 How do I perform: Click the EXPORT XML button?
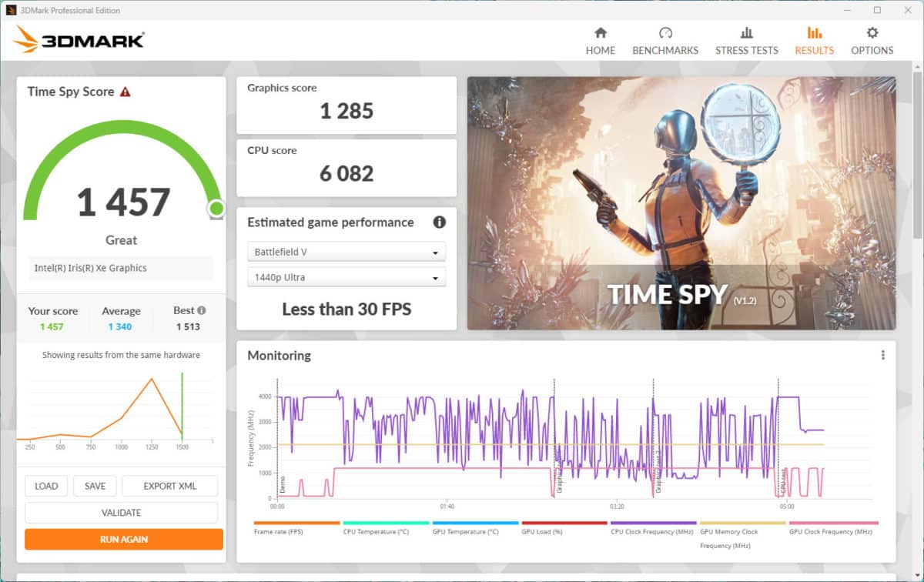coord(169,486)
